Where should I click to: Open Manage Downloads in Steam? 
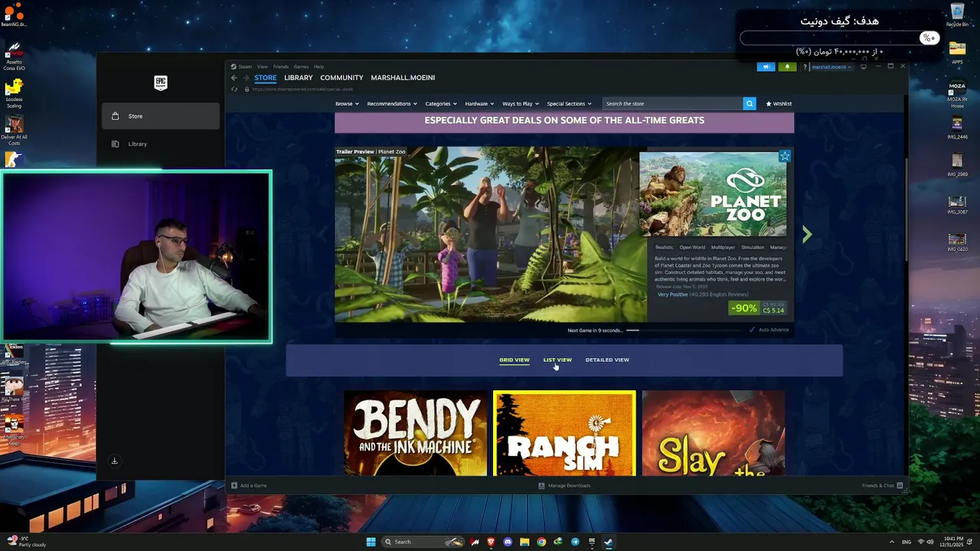[564, 485]
